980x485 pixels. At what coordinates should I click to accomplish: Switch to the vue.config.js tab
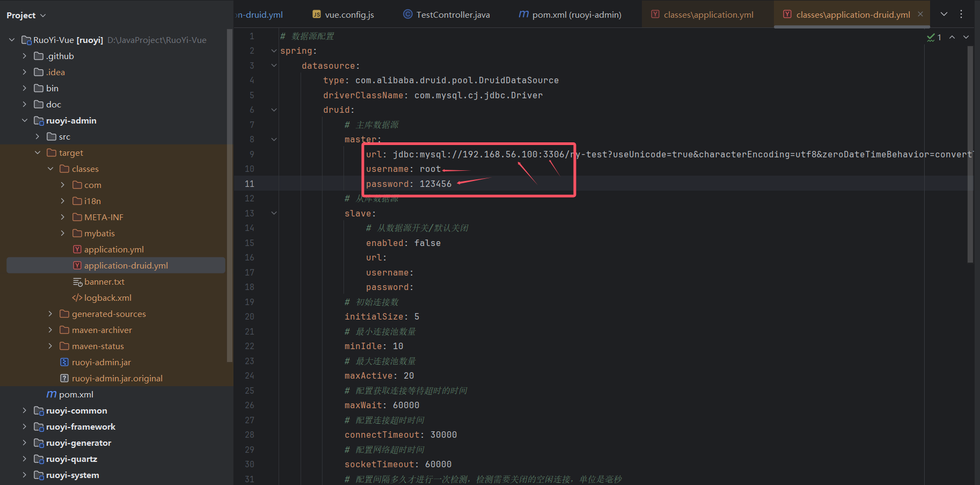point(343,15)
